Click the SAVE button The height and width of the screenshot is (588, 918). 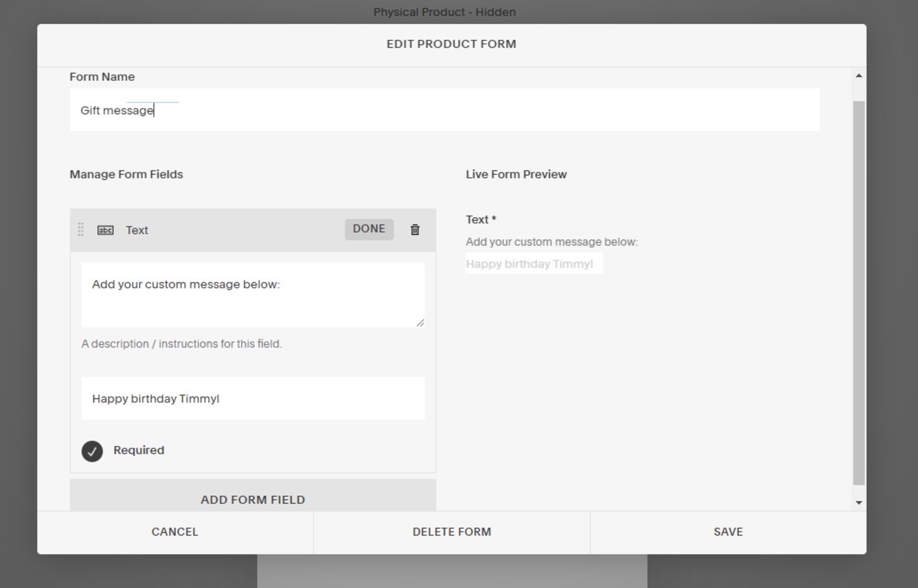pos(728,532)
